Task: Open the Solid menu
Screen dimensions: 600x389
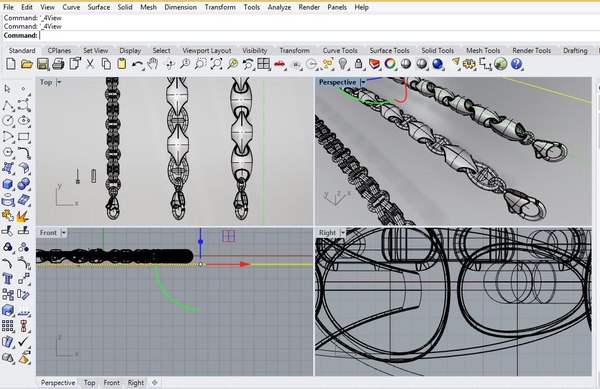Action: pos(125,7)
